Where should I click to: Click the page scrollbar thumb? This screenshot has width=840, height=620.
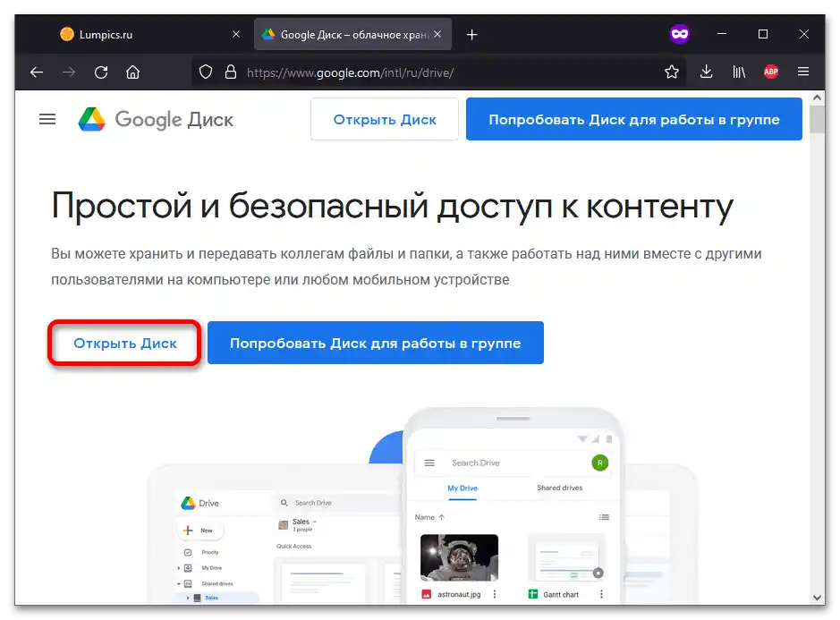817,120
